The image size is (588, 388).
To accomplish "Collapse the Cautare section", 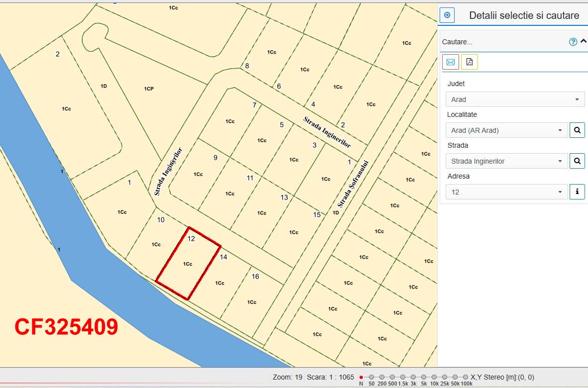I will (x=583, y=41).
